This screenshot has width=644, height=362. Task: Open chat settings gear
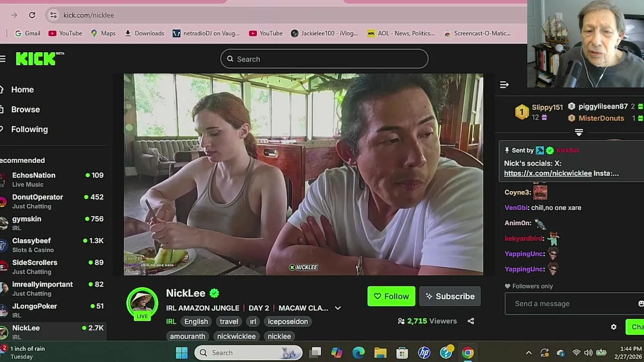(614, 327)
